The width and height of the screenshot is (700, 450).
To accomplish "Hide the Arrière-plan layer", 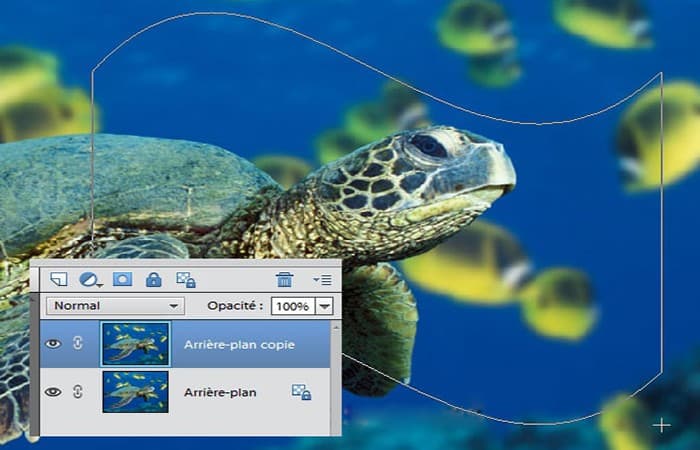I will coord(53,392).
